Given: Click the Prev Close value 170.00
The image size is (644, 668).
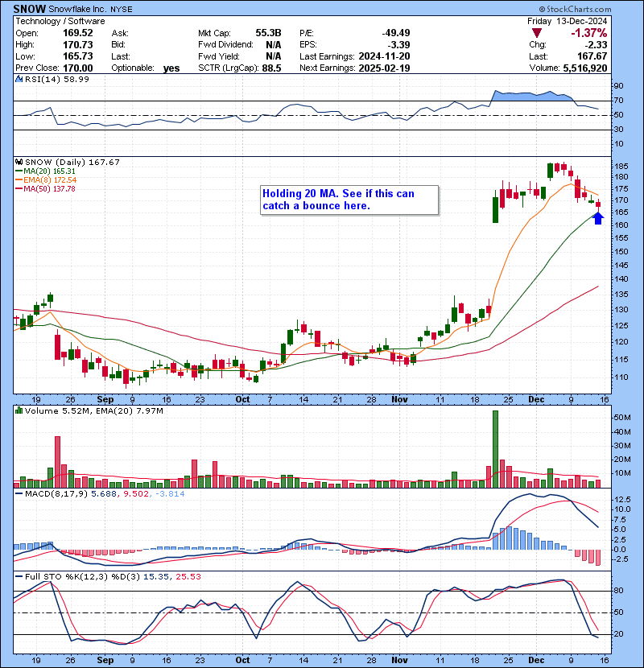Looking at the screenshot, I should click(78, 68).
